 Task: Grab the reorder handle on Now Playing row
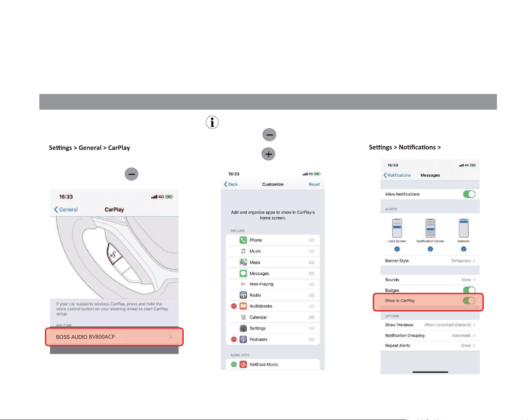coord(312,284)
